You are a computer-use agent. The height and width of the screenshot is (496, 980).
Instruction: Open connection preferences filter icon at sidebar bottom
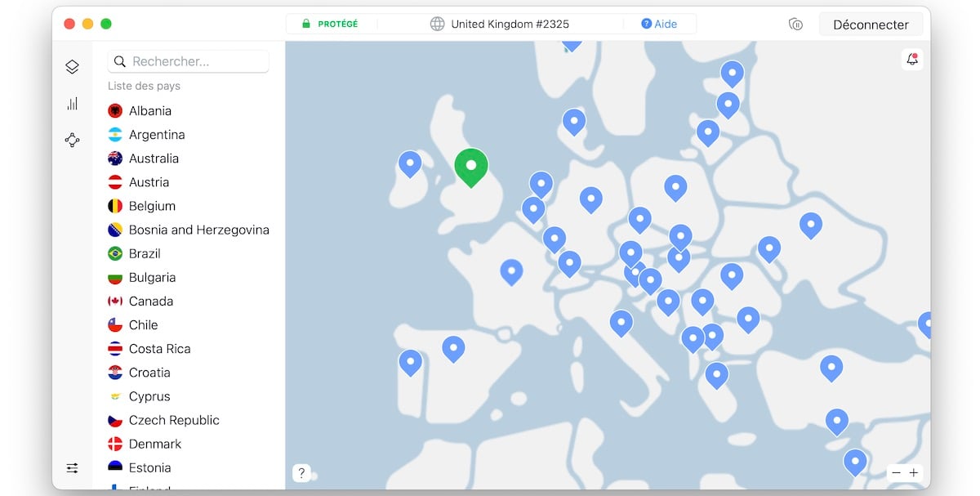pos(72,467)
